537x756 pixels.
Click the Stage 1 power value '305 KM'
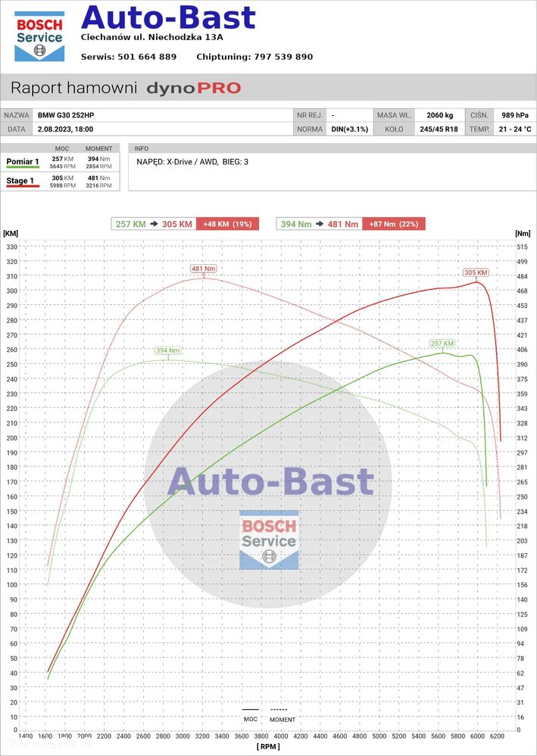(63, 178)
